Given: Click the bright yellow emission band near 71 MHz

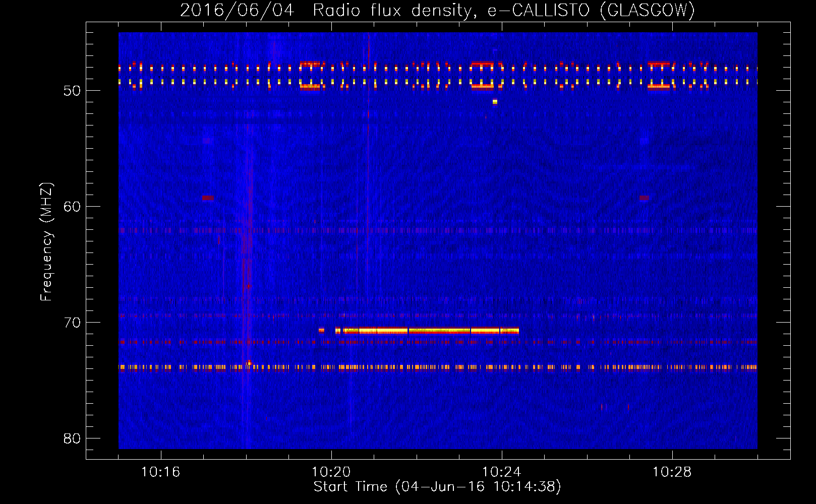Looking at the screenshot, I should 427,331.
